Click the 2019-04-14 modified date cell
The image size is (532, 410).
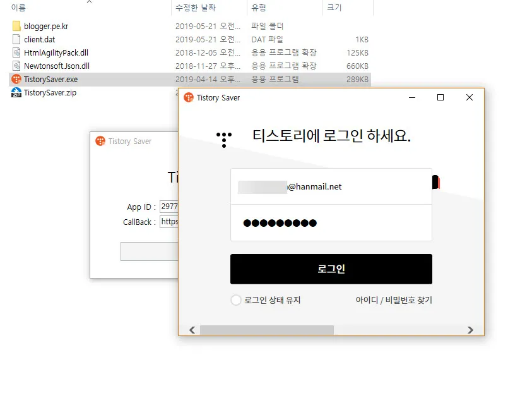(208, 79)
